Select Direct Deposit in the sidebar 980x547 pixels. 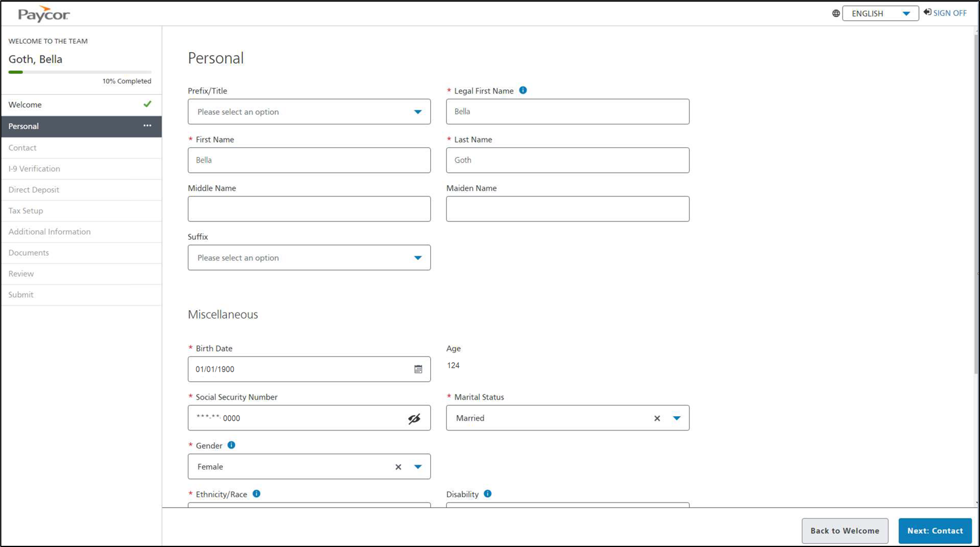pos(34,189)
